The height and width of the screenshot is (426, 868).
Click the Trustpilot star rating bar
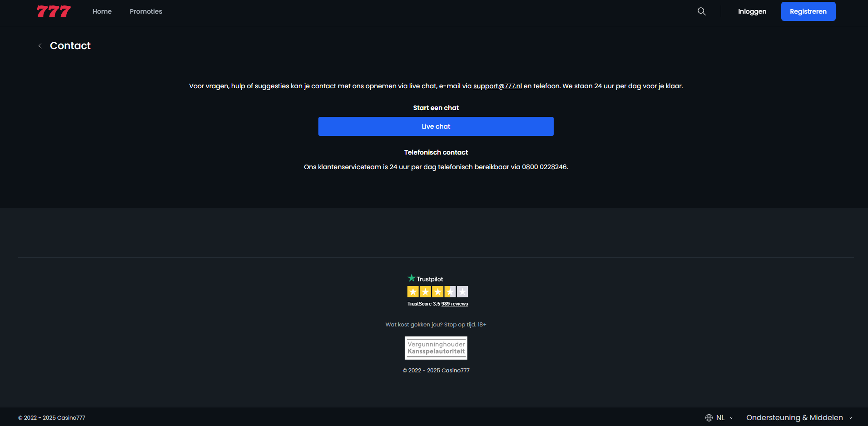(x=437, y=292)
